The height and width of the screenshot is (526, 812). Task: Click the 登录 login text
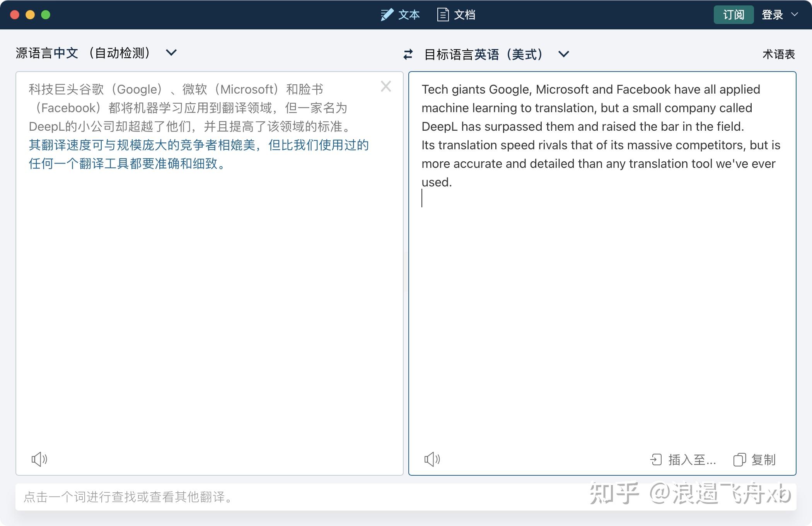(x=772, y=15)
